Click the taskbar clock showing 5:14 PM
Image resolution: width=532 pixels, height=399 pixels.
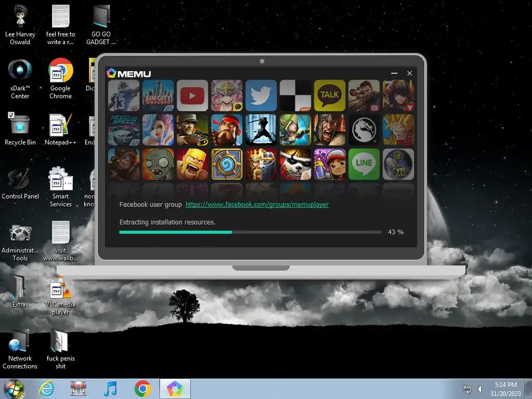[x=506, y=389]
